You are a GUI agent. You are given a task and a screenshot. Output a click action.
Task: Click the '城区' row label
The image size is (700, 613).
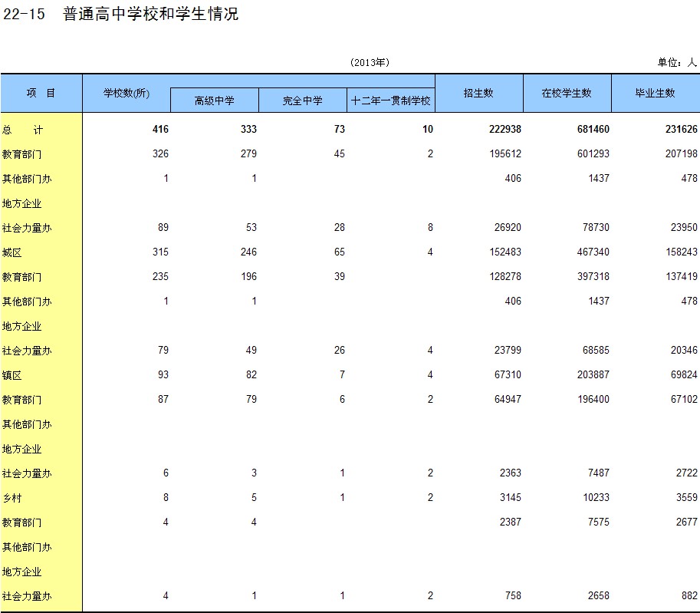[12, 253]
